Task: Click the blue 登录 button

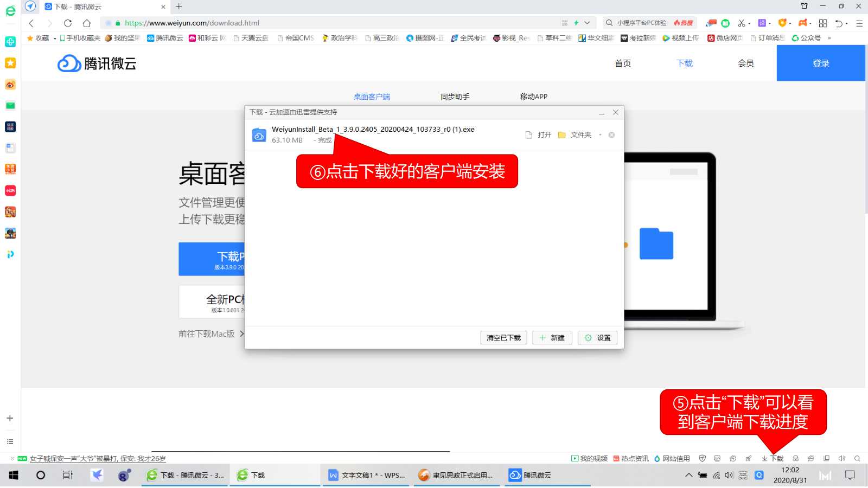Action: (x=821, y=63)
